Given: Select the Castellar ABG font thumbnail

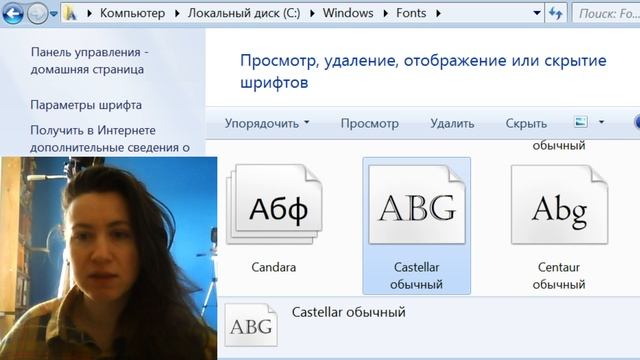Looking at the screenshot, I should pyautogui.click(x=416, y=204).
